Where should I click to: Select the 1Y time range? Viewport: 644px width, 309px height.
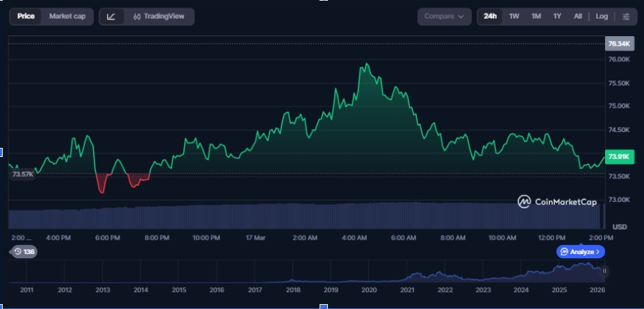tap(557, 17)
